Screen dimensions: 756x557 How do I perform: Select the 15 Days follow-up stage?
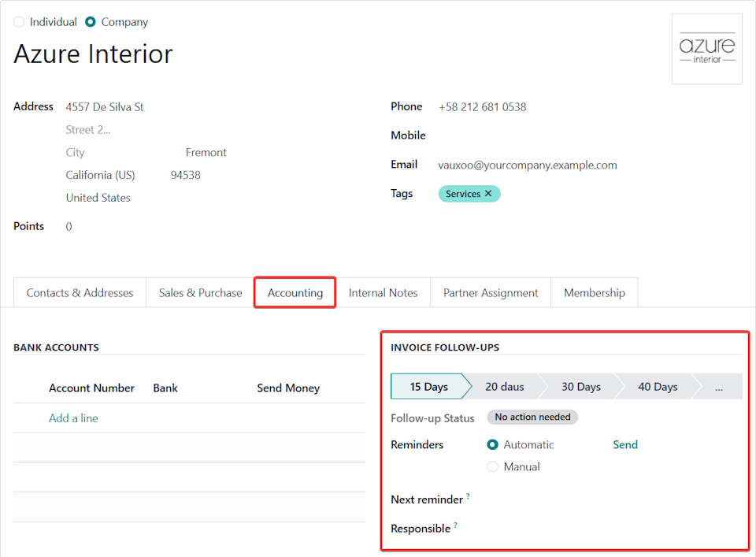tap(429, 387)
